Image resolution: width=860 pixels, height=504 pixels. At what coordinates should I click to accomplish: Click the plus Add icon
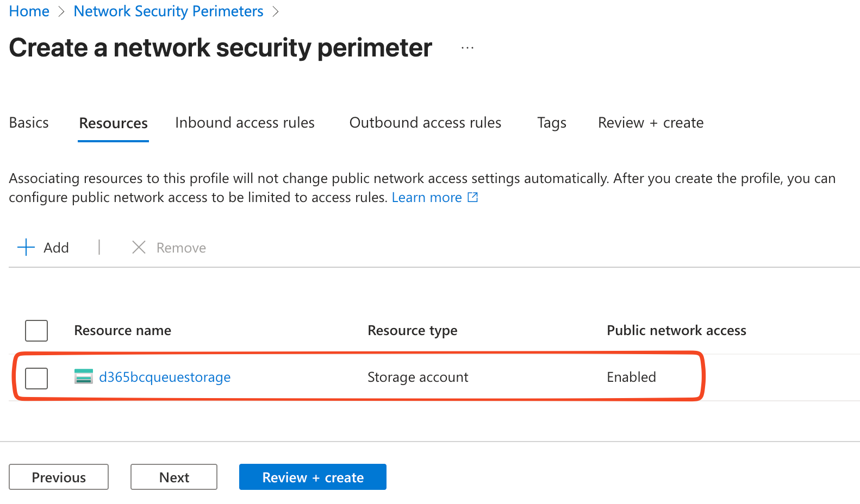[26, 248]
